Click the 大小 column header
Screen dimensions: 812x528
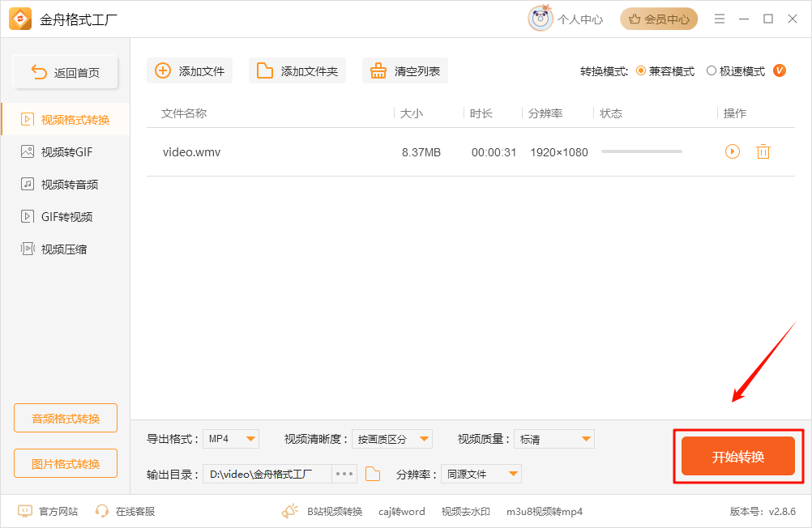coord(412,113)
